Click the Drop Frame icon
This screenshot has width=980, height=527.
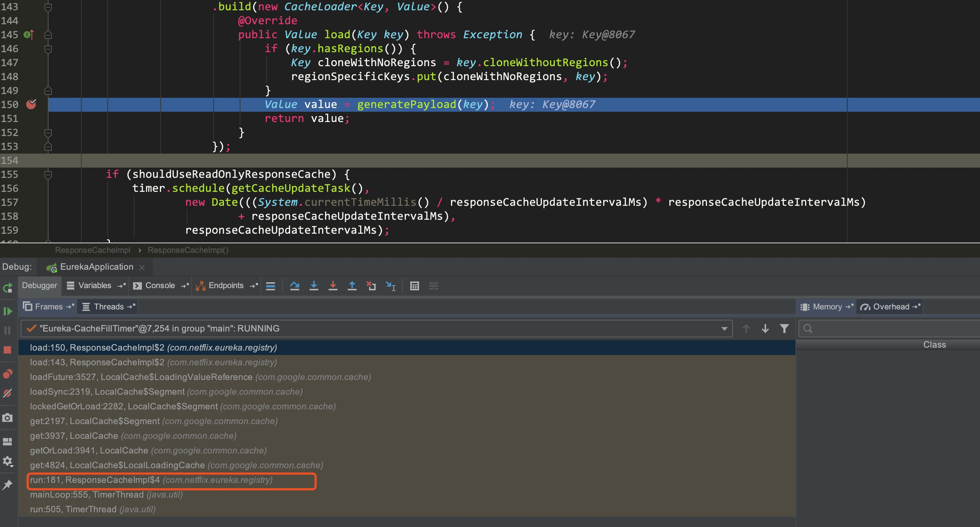(x=371, y=286)
